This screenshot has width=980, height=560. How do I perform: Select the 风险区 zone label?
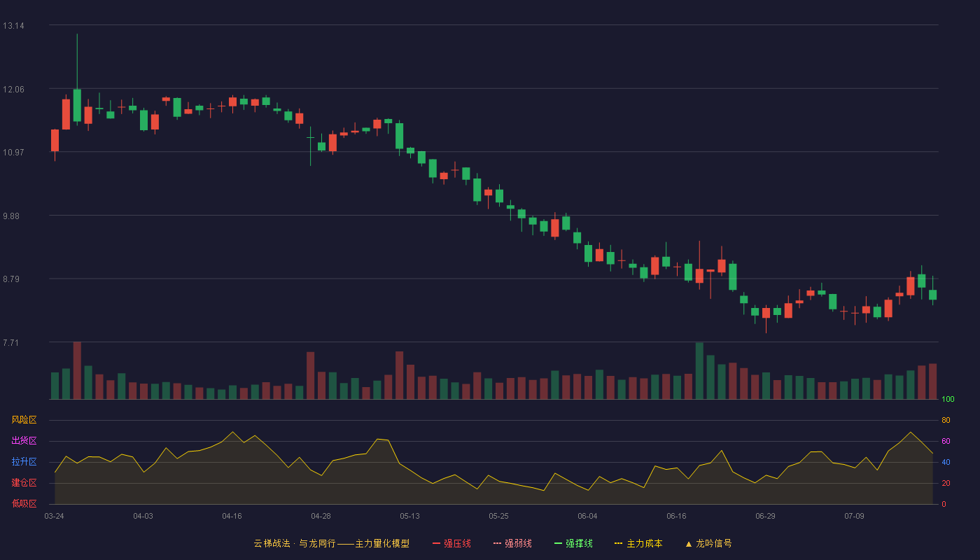(24, 420)
